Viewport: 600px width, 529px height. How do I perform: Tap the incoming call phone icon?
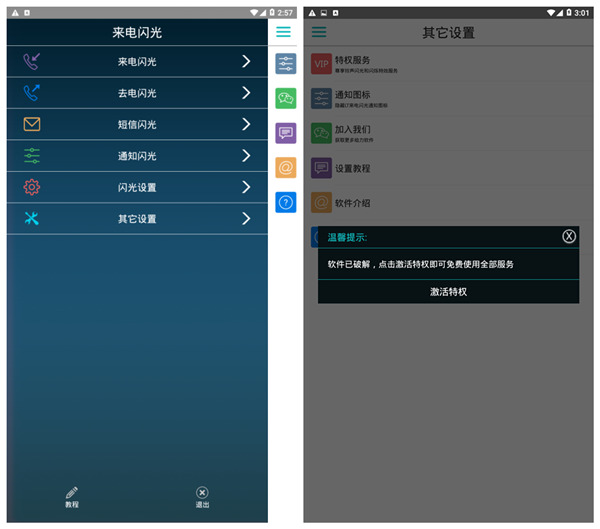point(31,61)
